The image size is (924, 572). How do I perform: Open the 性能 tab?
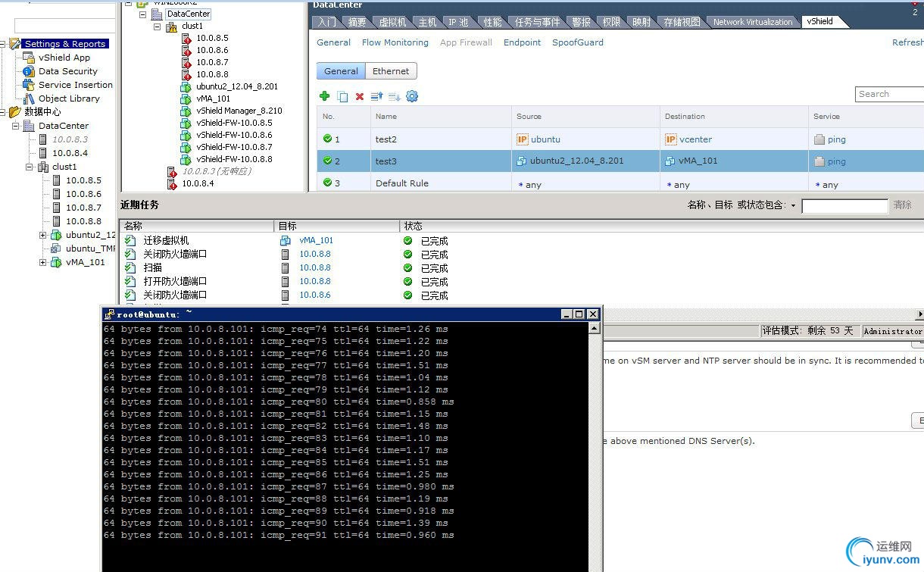[x=492, y=22]
